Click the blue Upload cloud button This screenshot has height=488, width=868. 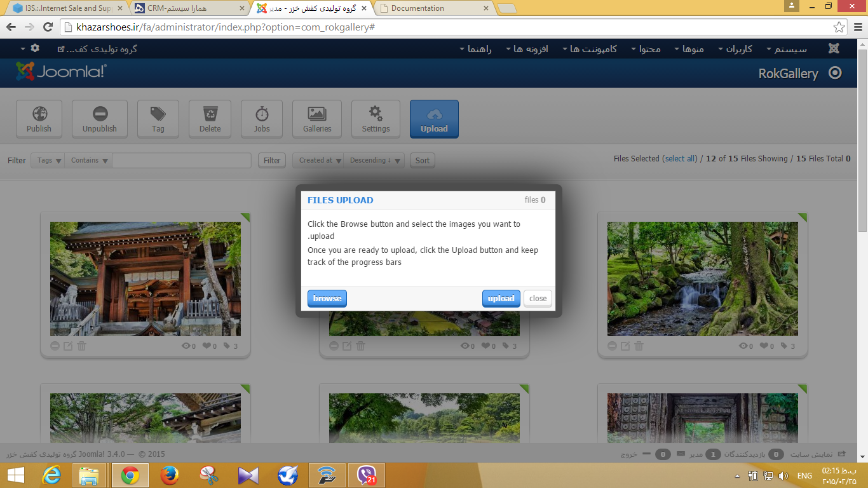[434, 119]
